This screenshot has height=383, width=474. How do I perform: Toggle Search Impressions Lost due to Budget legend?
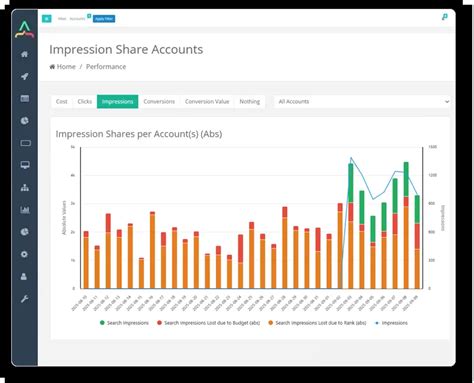[x=209, y=323]
